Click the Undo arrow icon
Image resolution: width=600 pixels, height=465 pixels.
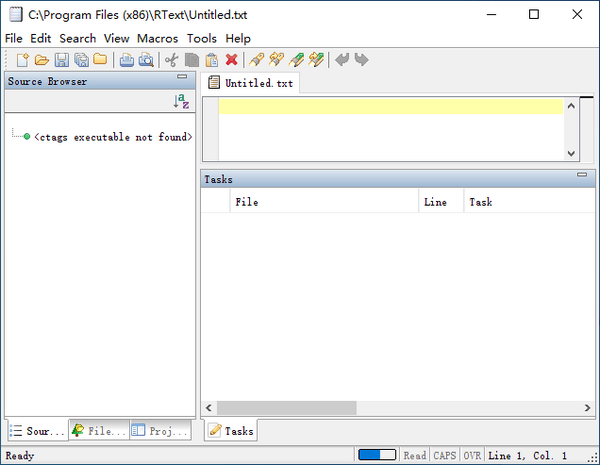(x=342, y=60)
